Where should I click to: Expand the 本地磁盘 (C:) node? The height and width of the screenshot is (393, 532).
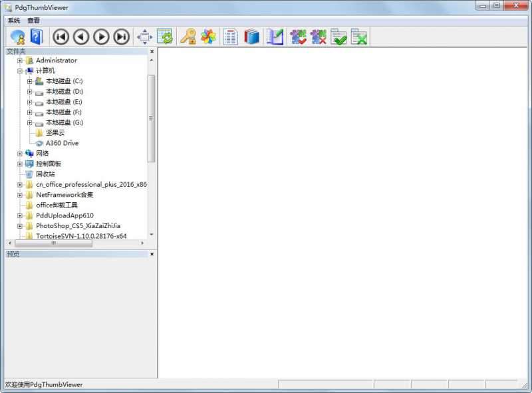[x=29, y=80]
